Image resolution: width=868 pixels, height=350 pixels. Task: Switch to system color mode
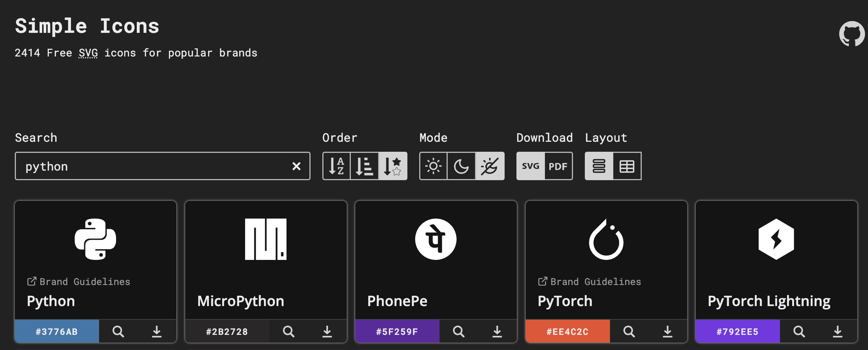pos(490,166)
